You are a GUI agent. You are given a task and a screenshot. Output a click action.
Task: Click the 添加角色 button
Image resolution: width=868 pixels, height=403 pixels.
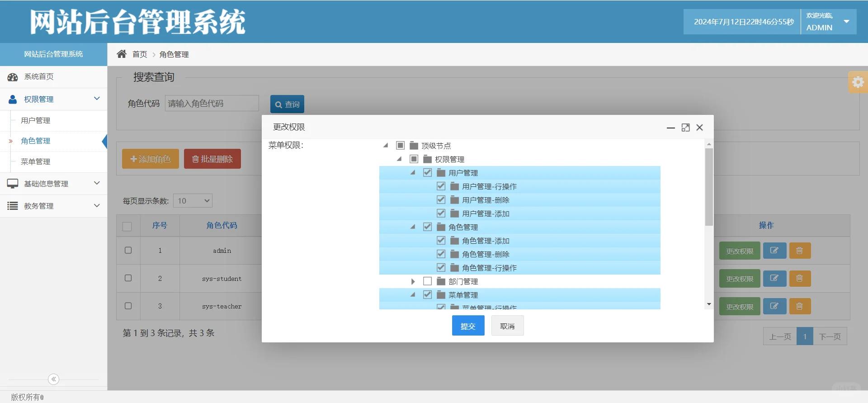(x=151, y=159)
